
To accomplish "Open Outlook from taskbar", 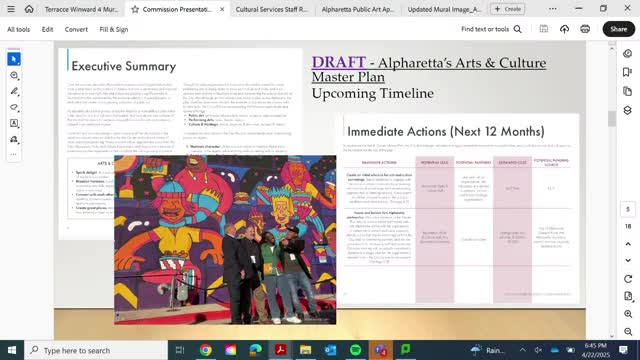I will (330, 350).
